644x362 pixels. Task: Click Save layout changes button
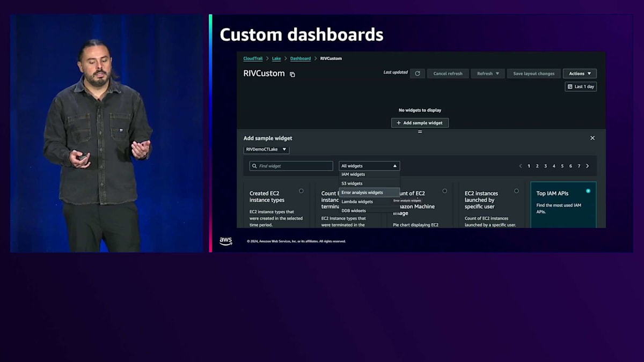(x=534, y=73)
